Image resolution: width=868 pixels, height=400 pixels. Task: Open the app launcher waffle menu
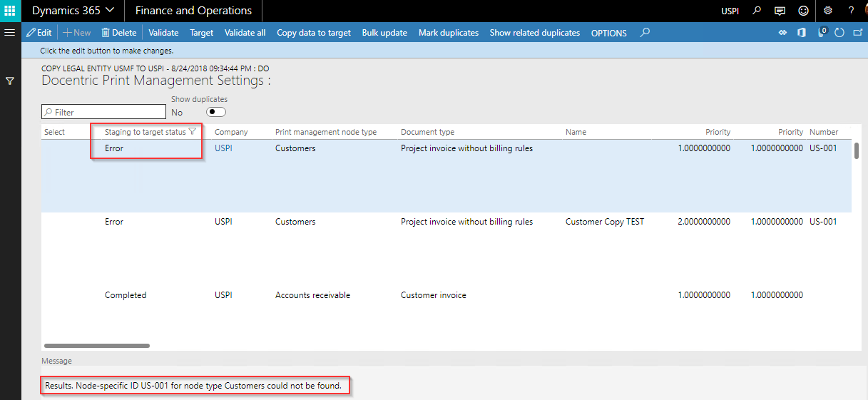10,11
